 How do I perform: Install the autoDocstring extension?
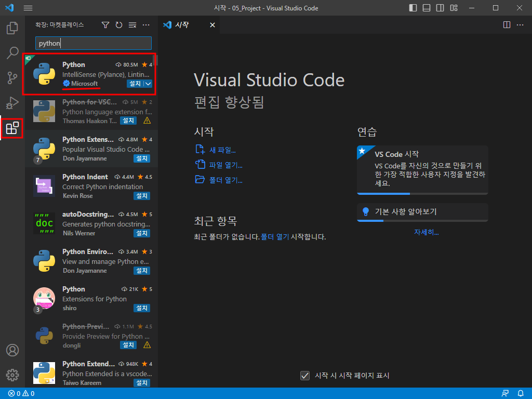(x=142, y=233)
